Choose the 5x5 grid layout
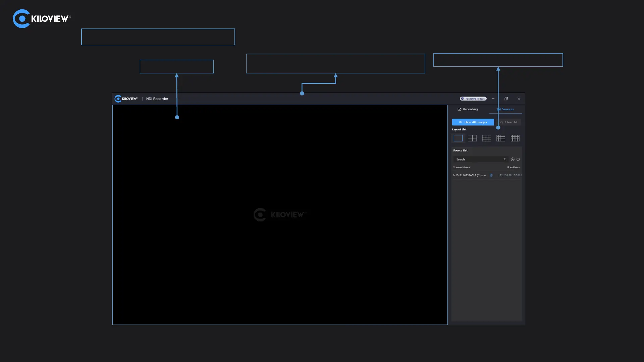 click(515, 138)
